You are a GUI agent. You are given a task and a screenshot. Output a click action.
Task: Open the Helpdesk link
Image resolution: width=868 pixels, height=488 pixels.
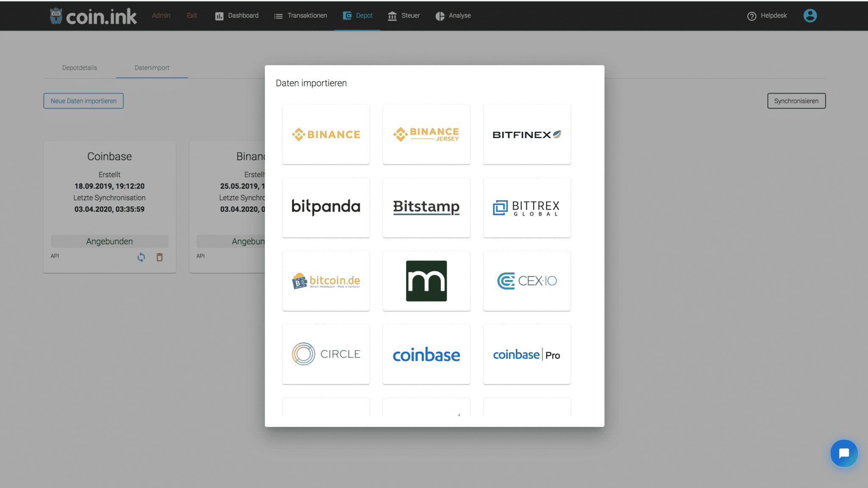click(767, 16)
